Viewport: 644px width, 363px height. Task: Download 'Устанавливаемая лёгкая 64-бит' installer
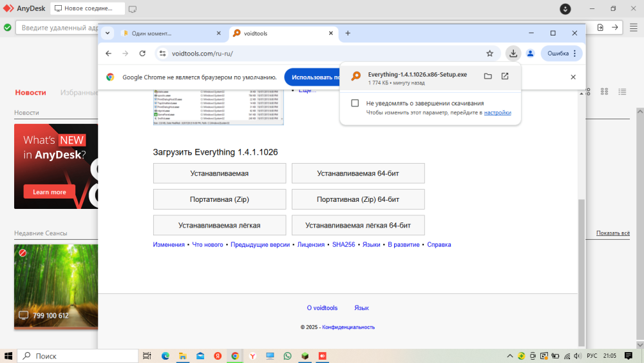point(358,225)
